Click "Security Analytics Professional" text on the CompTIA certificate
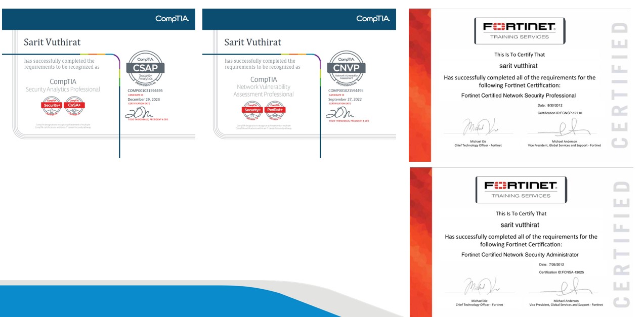Screen dimensions: 644x317 click(x=63, y=89)
